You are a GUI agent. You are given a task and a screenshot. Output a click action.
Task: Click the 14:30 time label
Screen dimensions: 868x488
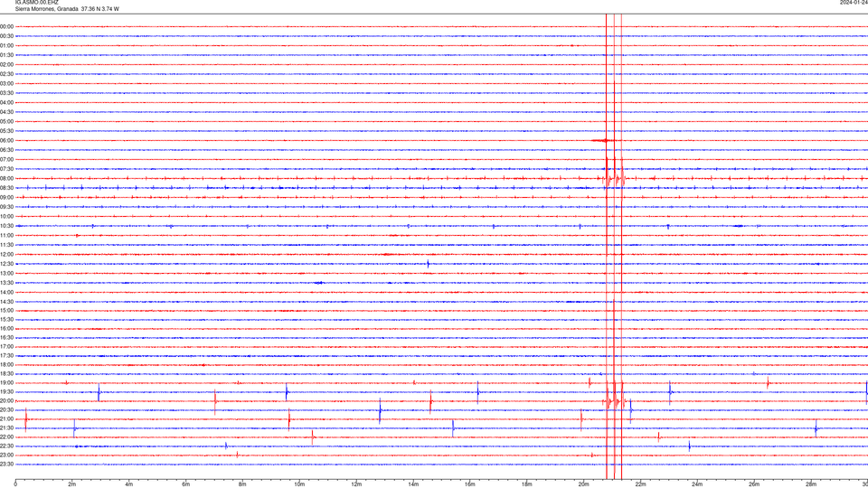(6, 302)
